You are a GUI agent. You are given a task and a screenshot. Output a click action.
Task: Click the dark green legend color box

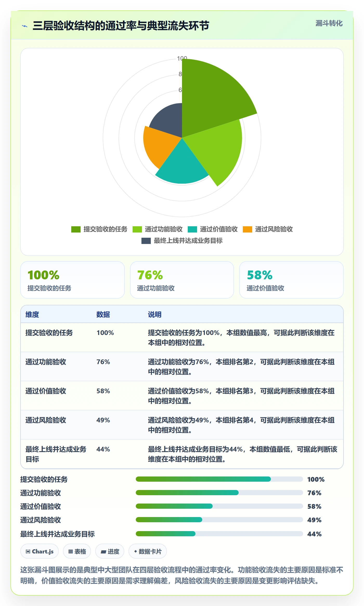click(x=76, y=229)
